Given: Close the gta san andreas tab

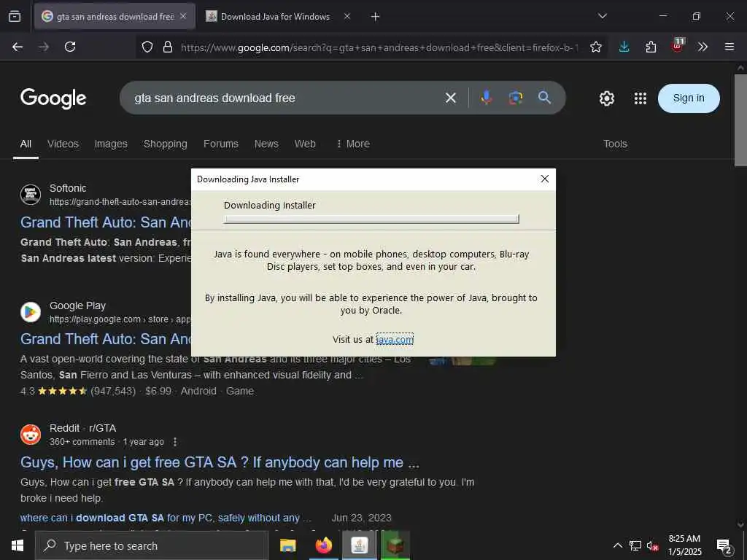Looking at the screenshot, I should [x=183, y=16].
